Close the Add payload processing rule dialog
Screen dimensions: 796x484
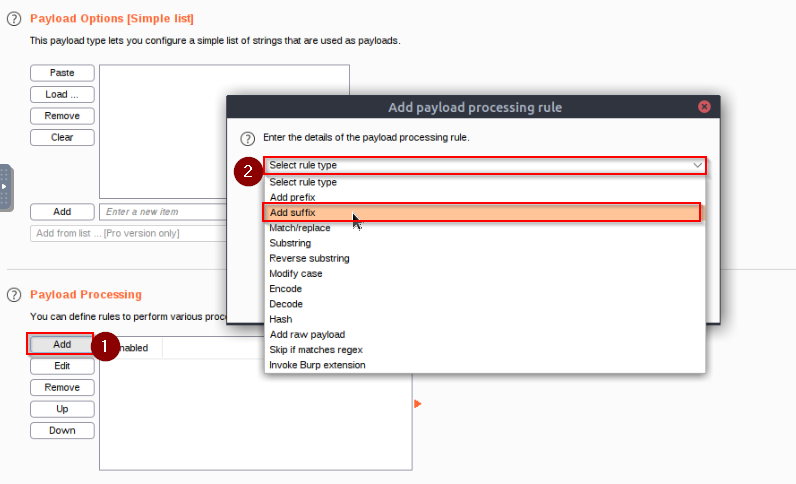click(x=704, y=107)
